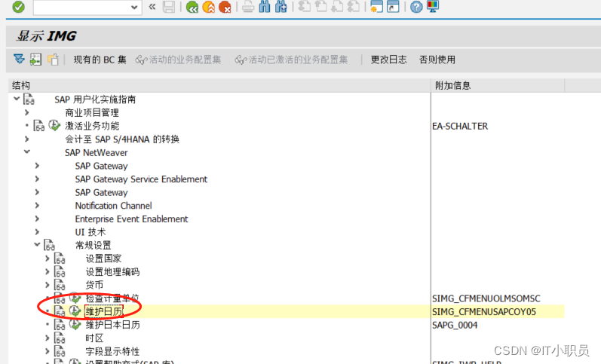Click the 现有的 BC 集 button
The height and width of the screenshot is (364, 601).
click(x=100, y=60)
